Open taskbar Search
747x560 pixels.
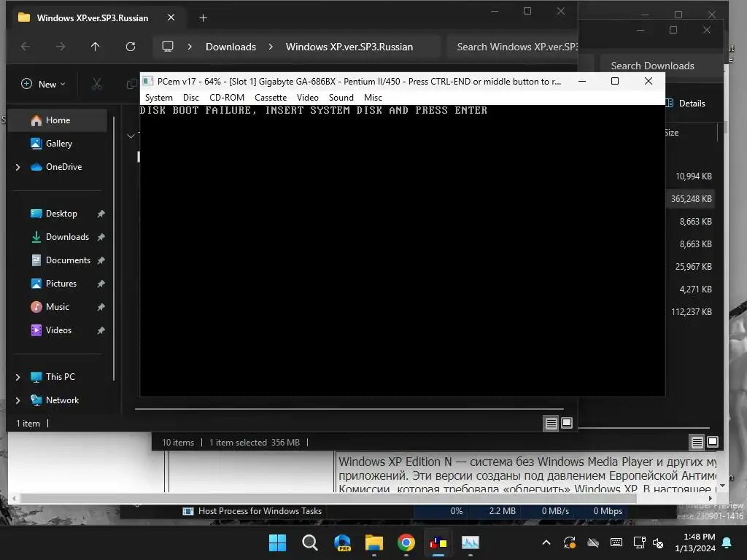click(x=309, y=542)
